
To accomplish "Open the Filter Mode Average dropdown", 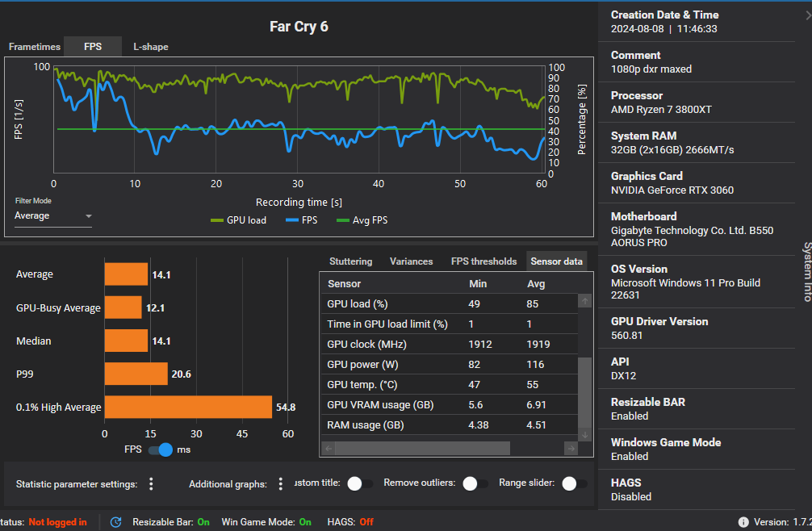I will click(52, 215).
